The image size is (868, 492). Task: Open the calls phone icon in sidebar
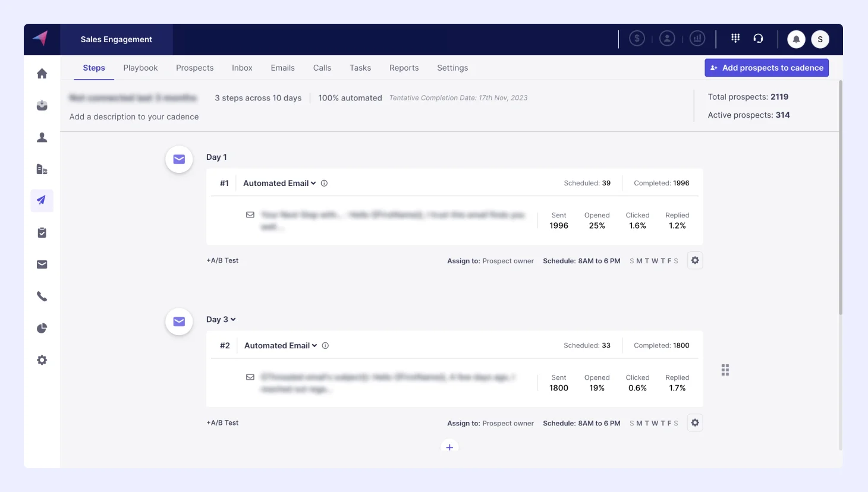click(x=42, y=296)
